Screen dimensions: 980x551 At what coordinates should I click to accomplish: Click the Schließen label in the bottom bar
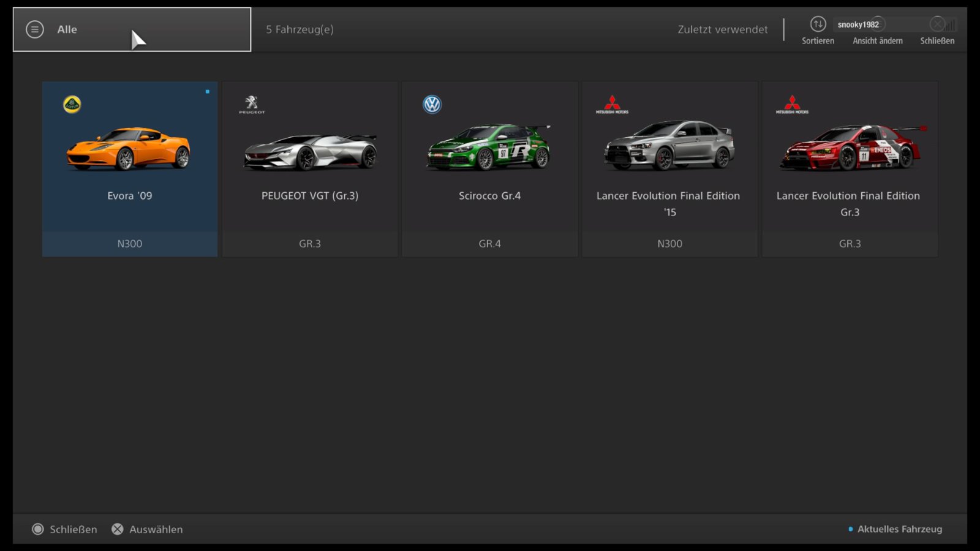click(x=73, y=530)
